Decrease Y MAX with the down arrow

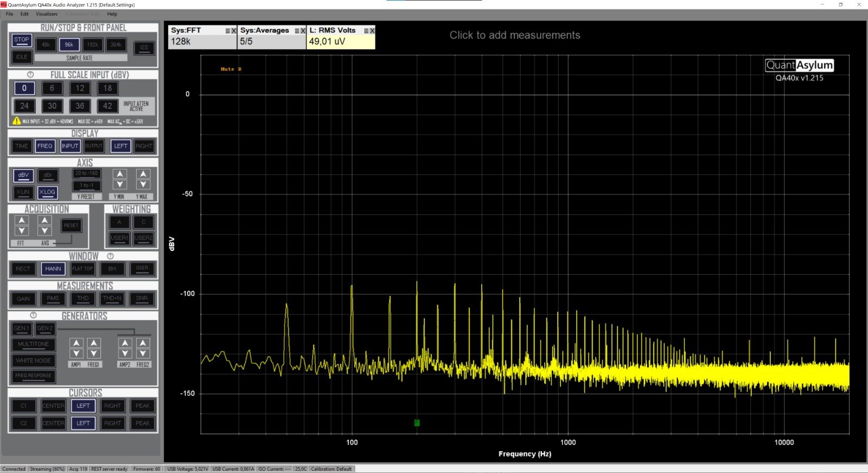[x=143, y=185]
